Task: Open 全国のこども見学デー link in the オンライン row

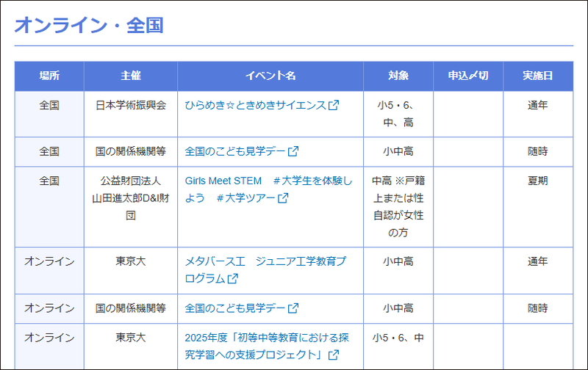Action: tap(242, 308)
